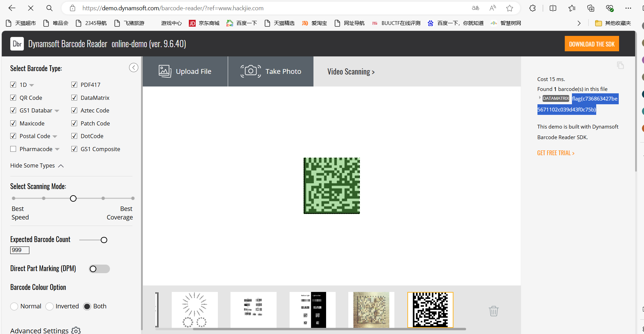644x334 pixels.
Task: Open the 百度一下，你就知道 bookmark
Action: pyautogui.click(x=456, y=23)
